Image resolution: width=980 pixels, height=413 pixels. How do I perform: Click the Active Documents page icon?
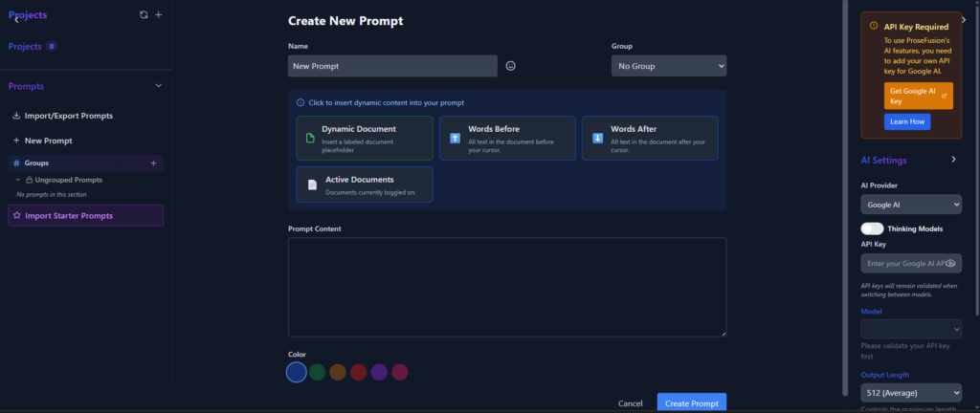pyautogui.click(x=313, y=185)
